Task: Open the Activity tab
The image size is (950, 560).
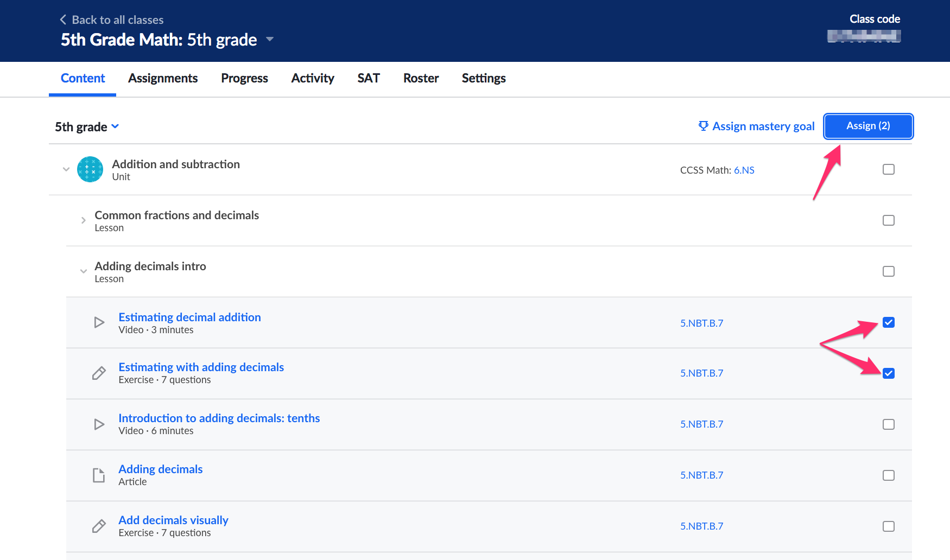Action: click(x=313, y=79)
